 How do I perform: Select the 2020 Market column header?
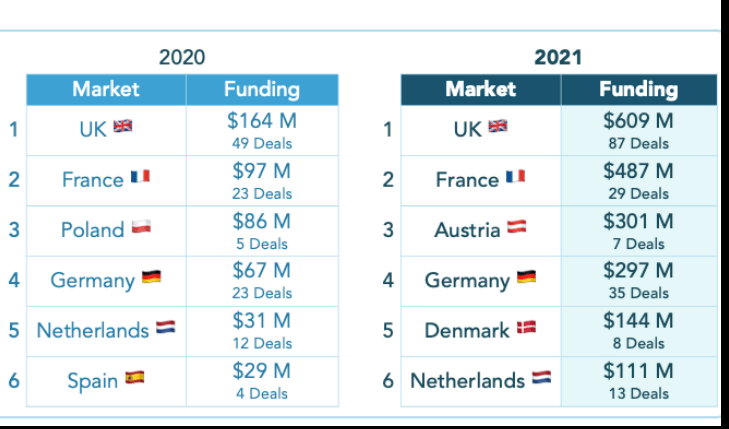point(106,89)
